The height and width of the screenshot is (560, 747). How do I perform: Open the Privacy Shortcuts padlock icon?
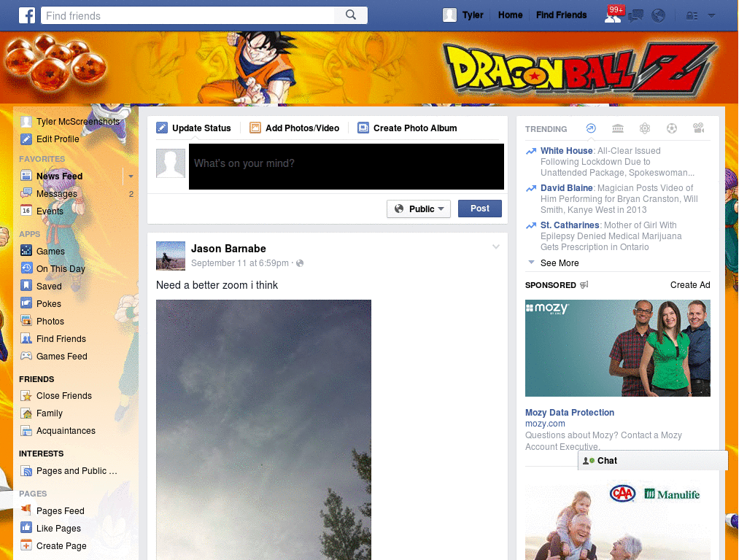coord(692,15)
